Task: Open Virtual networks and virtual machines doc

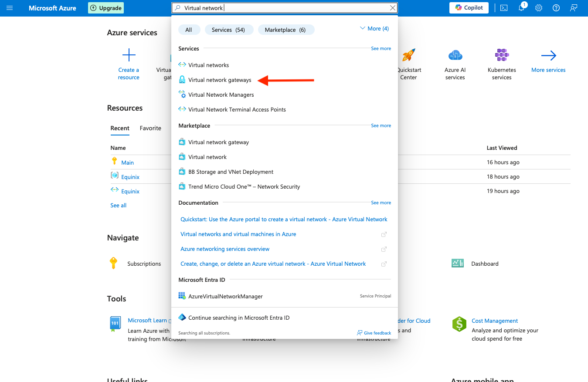Action: [238, 234]
